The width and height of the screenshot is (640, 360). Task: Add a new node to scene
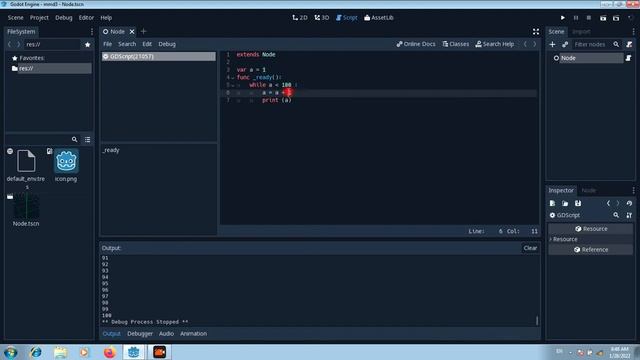(552, 44)
